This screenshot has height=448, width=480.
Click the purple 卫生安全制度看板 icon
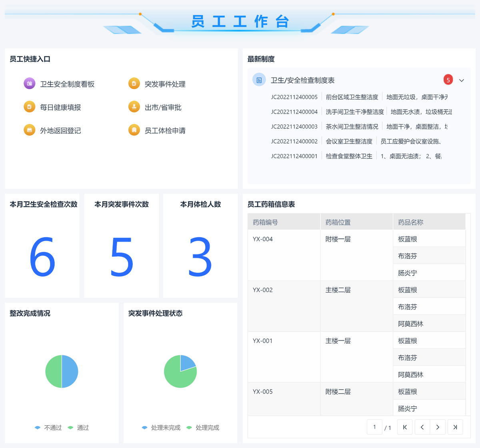[29, 84]
